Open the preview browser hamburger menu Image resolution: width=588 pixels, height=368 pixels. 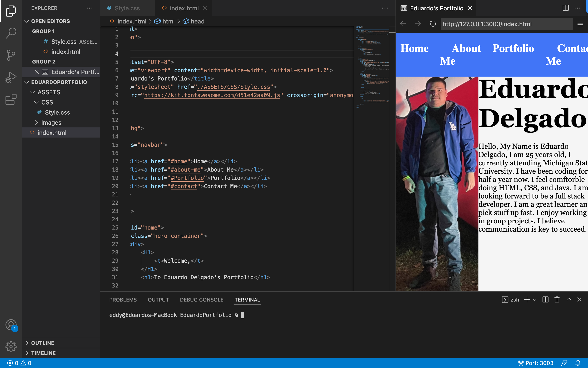click(x=580, y=24)
